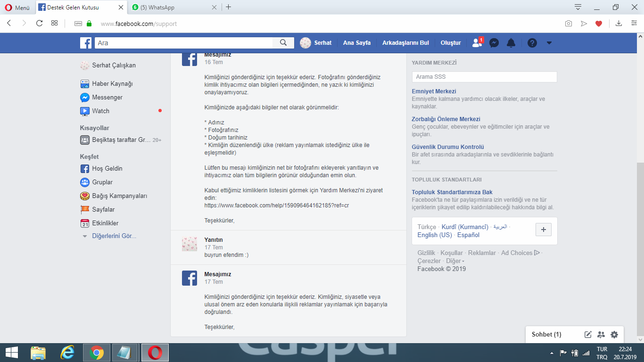Open the Windows Start button
This screenshot has width=644, height=362.
click(12, 353)
